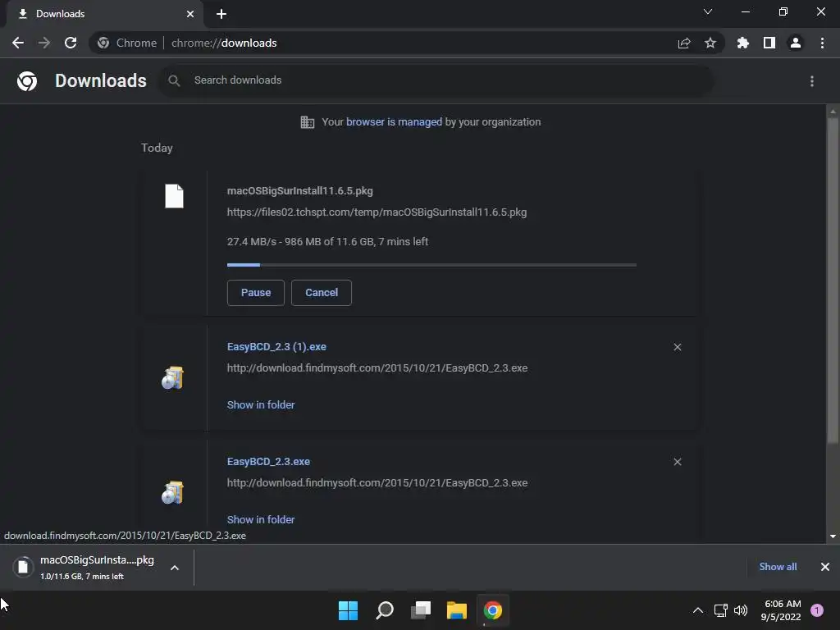This screenshot has width=840, height=630.
Task: Open Chrome's three-dot main menu
Action: point(822,43)
